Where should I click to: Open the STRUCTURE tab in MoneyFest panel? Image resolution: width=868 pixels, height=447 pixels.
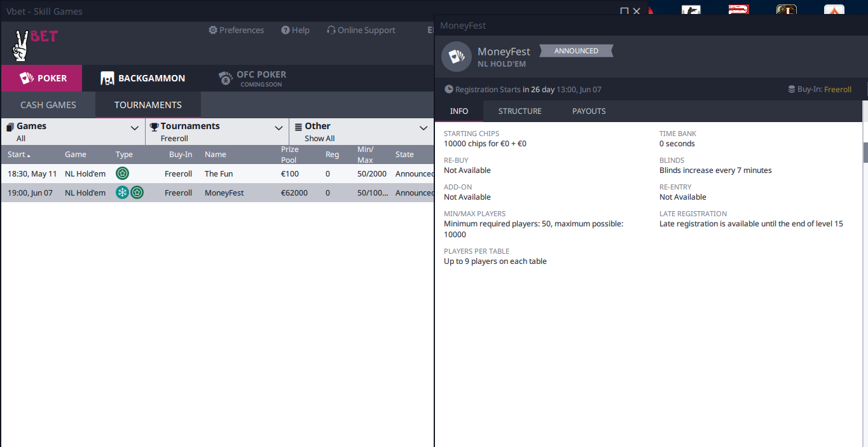click(x=520, y=111)
